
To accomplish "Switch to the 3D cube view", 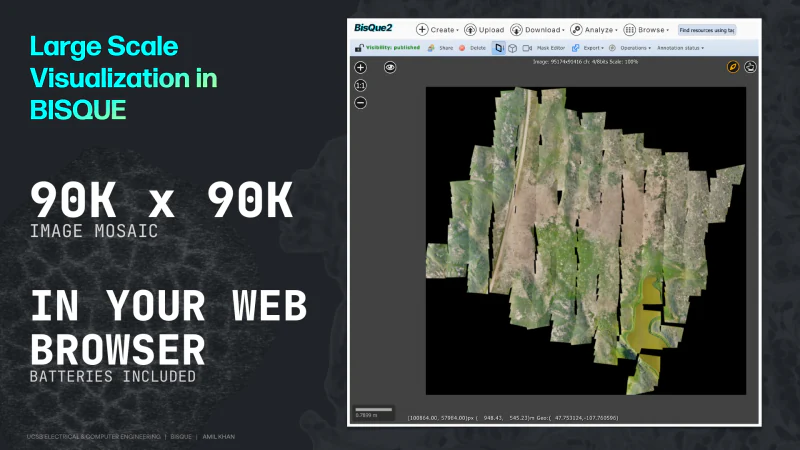I will coord(512,48).
